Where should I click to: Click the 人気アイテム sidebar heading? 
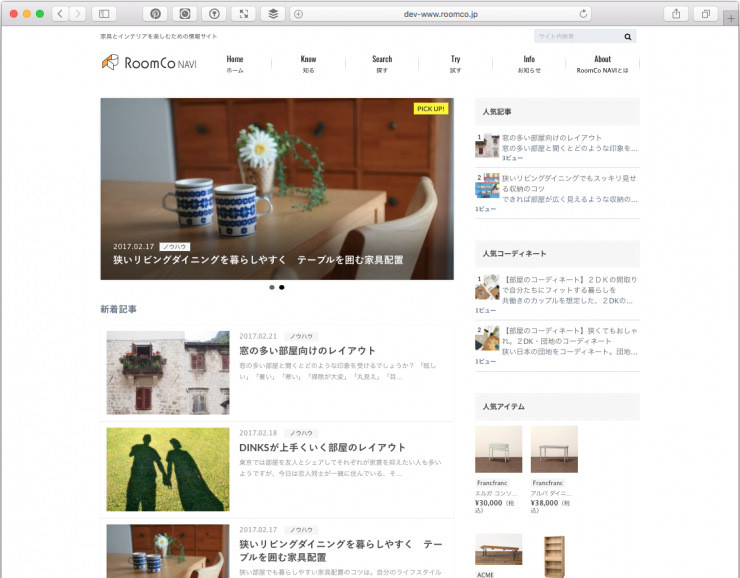[504, 407]
